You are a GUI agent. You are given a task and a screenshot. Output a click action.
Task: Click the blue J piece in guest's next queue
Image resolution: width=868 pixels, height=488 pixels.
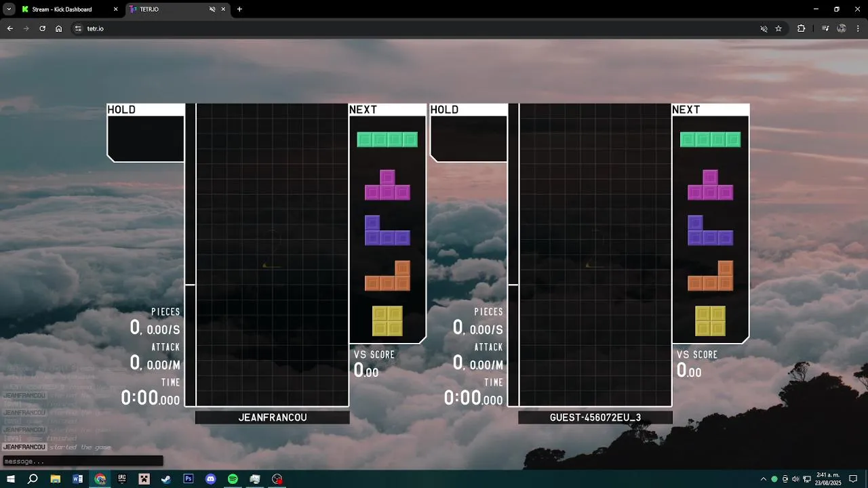pyautogui.click(x=710, y=230)
